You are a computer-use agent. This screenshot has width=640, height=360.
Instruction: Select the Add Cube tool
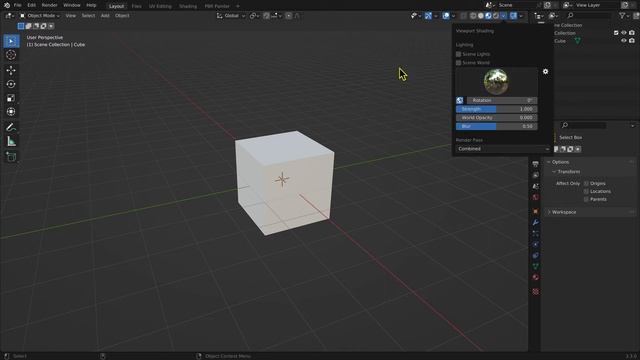[x=11, y=157]
